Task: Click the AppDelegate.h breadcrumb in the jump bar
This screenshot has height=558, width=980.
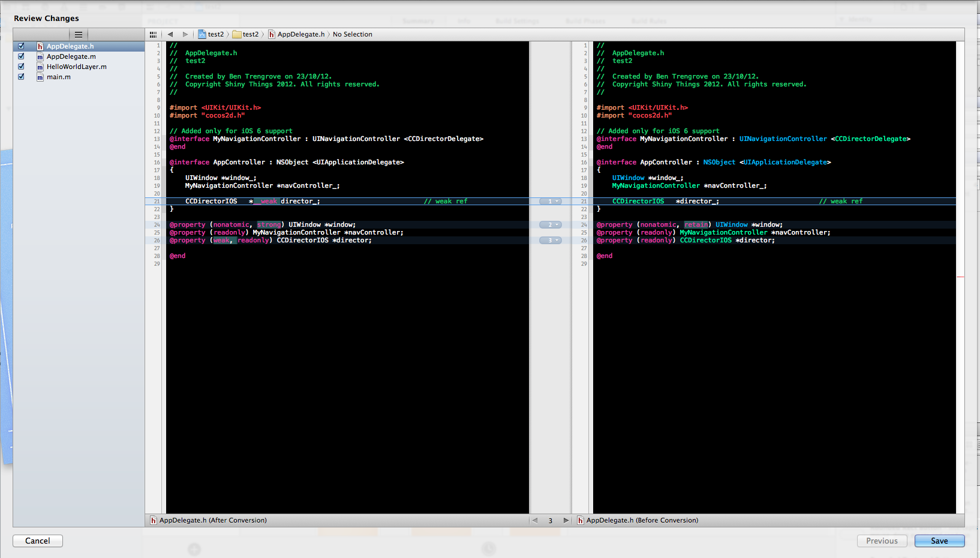Action: coord(296,35)
